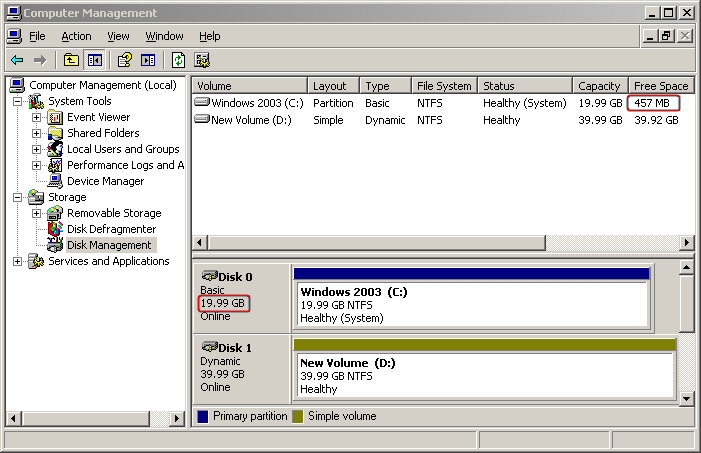Click the Storage node icon
This screenshot has width=701, height=453.
point(36,197)
